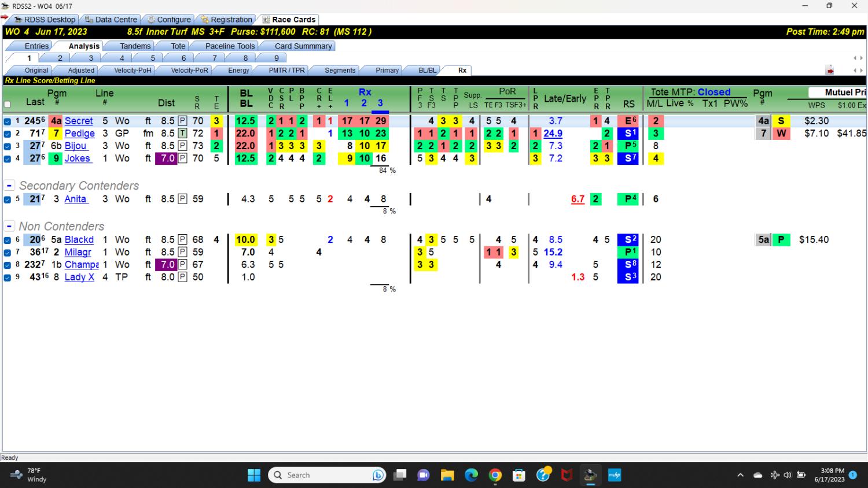Uncheck the checkbox for row 3 Bijou
Screen dimensions: 868x488
tap(8, 146)
